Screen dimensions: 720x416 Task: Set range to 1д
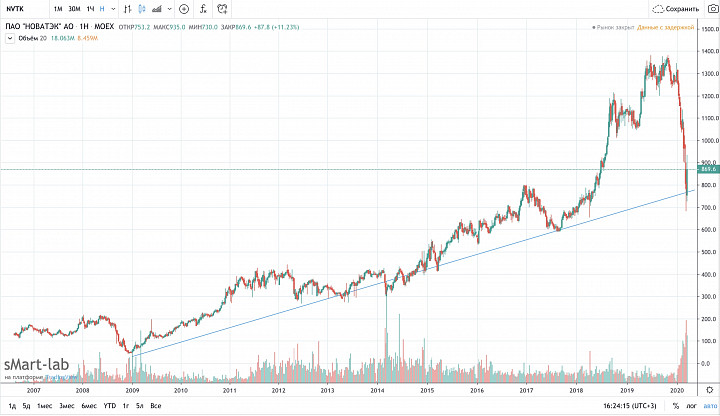click(12, 406)
